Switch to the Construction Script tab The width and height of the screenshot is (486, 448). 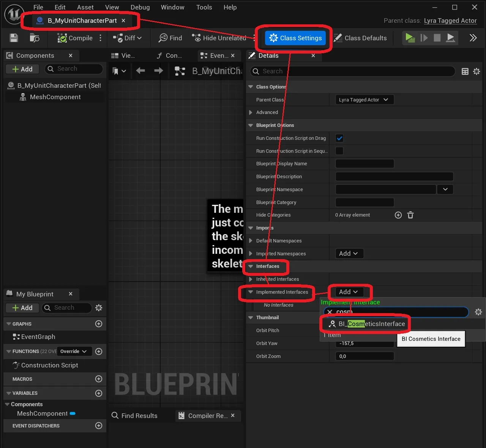(x=170, y=55)
